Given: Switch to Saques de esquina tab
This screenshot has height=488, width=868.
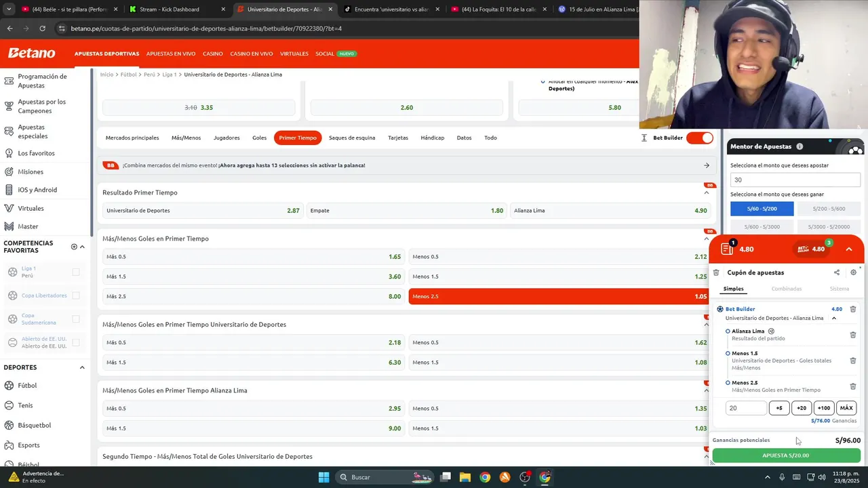Looking at the screenshot, I should pos(352,138).
